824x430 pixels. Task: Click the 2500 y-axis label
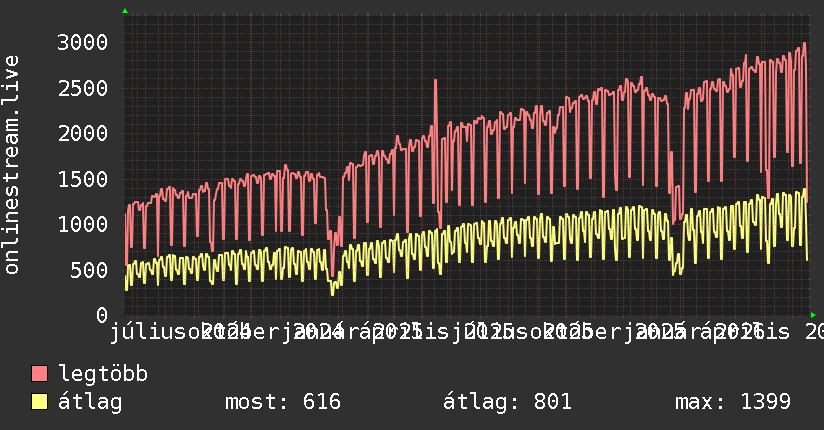(x=83, y=88)
